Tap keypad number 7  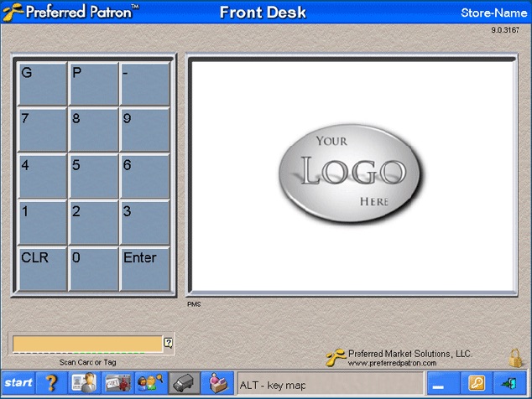(x=43, y=129)
